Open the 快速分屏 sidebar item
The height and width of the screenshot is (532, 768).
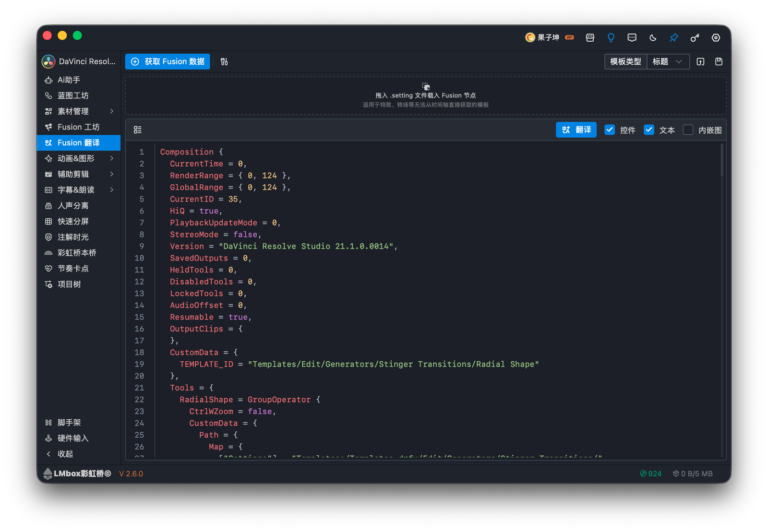[x=79, y=221]
